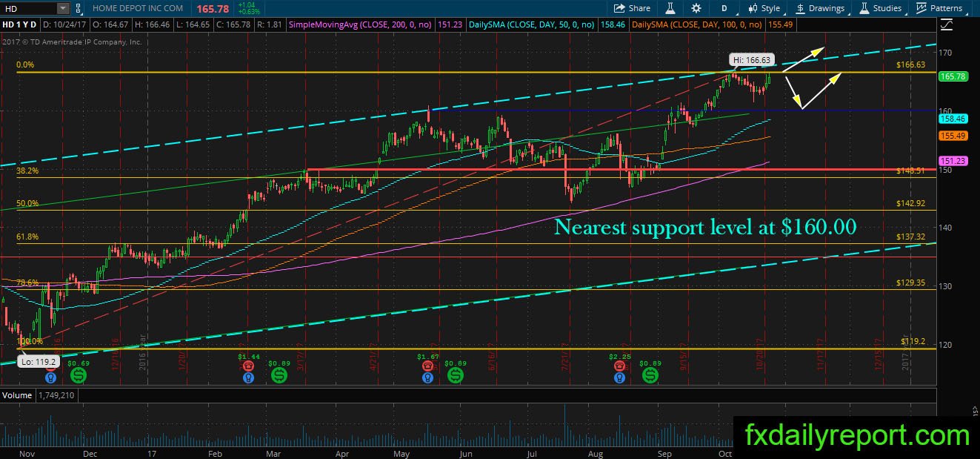This screenshot has height=459, width=980.
Task: Click the 38.2% retracement label
Action: tap(27, 171)
